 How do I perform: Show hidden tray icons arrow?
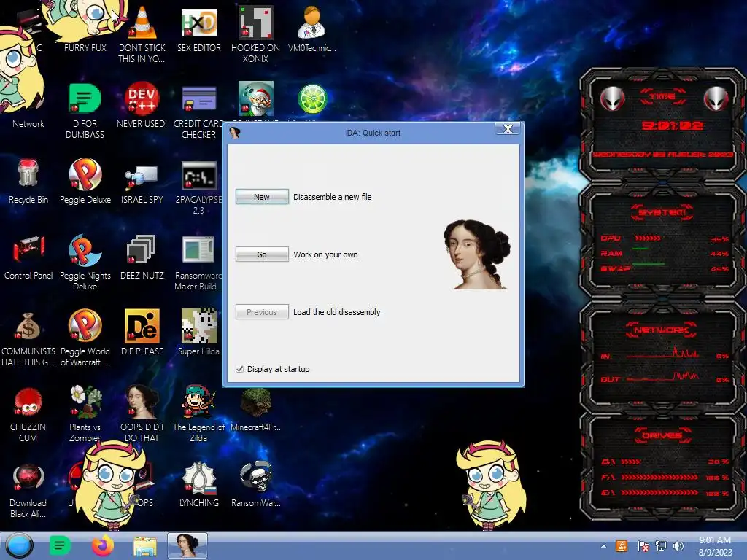point(603,546)
